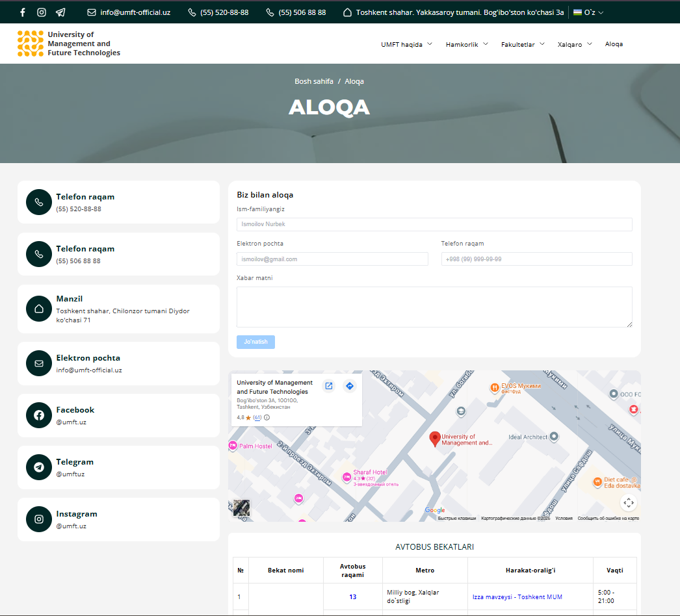This screenshot has height=616, width=680.
Task: Open Izza mavzeysi - Toshkent MUM route link
Action: (x=517, y=597)
